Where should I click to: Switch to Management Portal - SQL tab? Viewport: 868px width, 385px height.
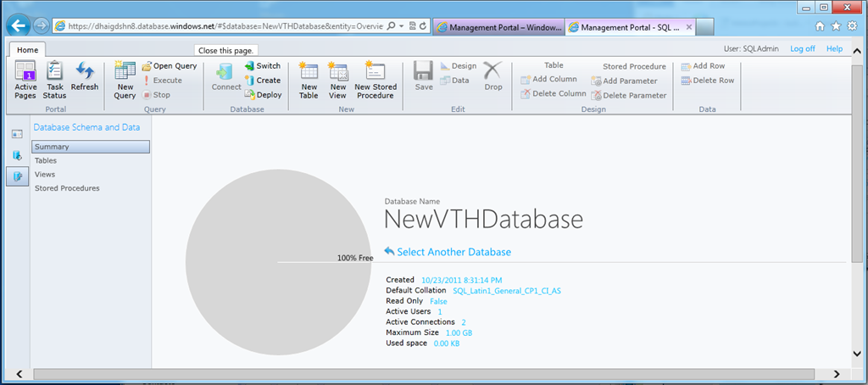pyautogui.click(x=631, y=27)
